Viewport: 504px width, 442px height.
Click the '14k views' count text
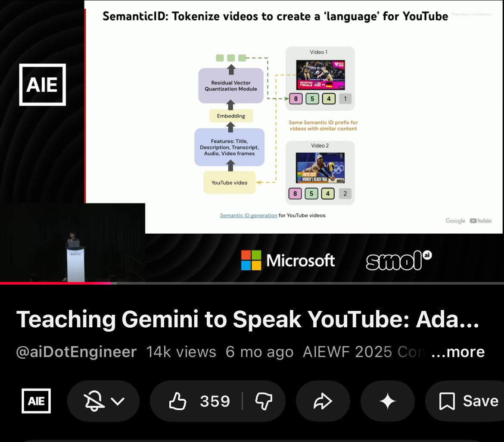pos(181,352)
